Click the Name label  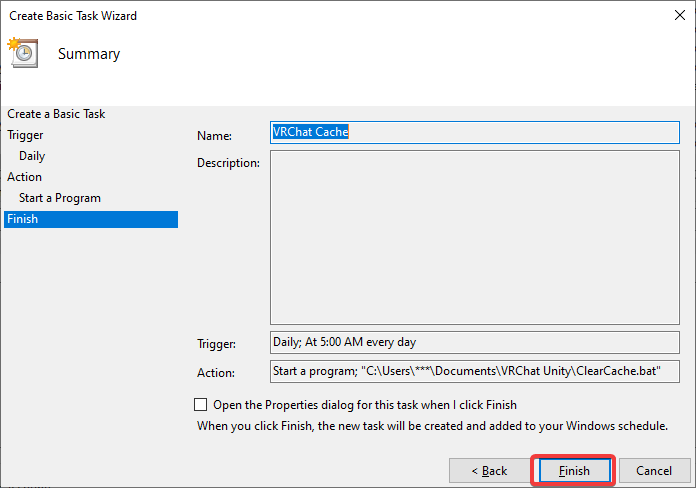tap(214, 135)
